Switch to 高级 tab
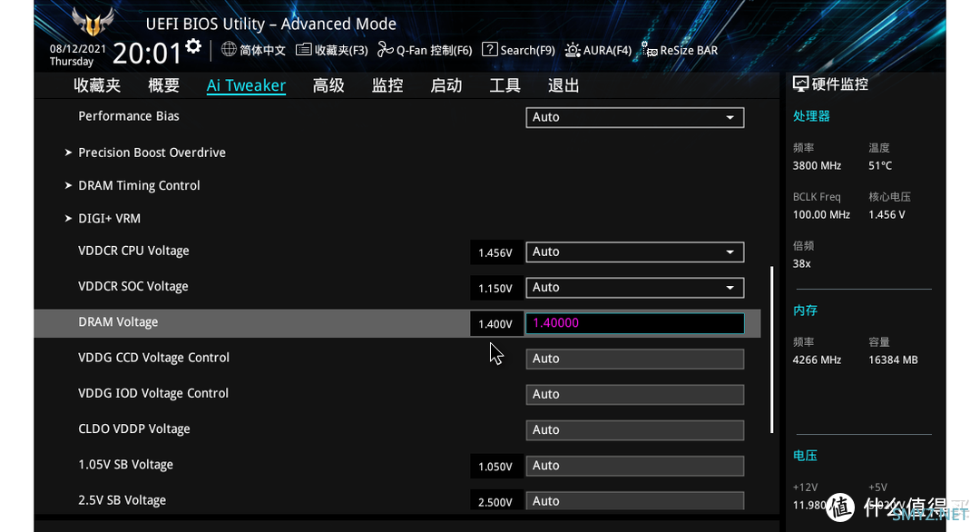Screen dimensions: 980x532 pyautogui.click(x=328, y=85)
